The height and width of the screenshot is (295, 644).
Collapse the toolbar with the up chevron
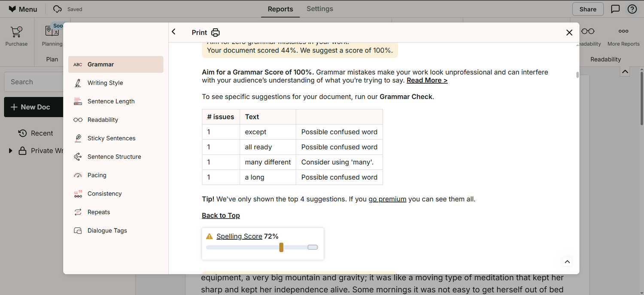[625, 72]
